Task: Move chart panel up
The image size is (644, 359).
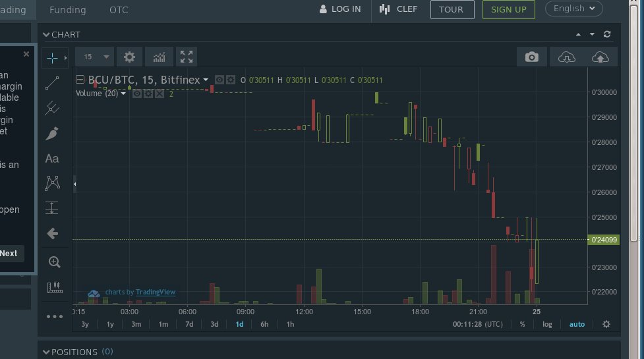Action: coord(578,34)
